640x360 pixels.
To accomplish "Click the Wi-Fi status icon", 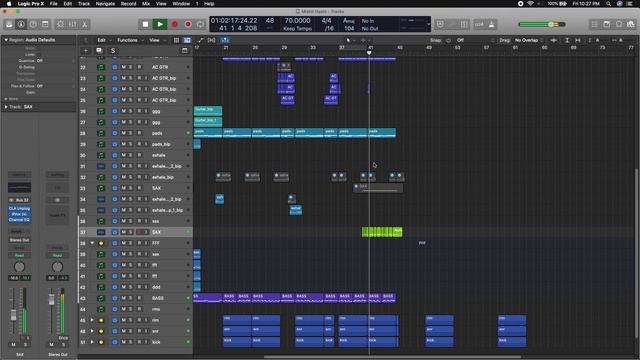I will pos(530,4).
